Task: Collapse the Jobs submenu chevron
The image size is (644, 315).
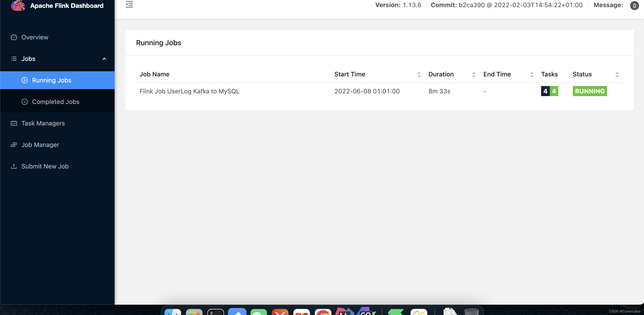Action: [104, 59]
